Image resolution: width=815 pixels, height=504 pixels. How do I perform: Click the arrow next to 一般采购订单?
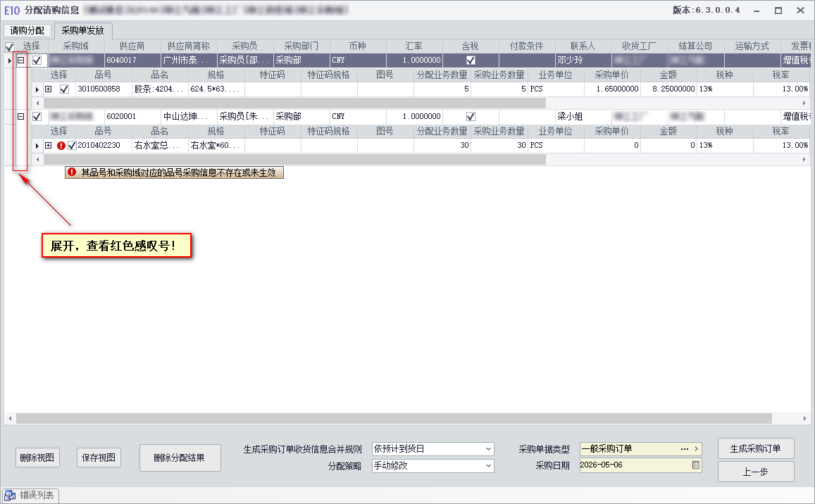[696, 448]
